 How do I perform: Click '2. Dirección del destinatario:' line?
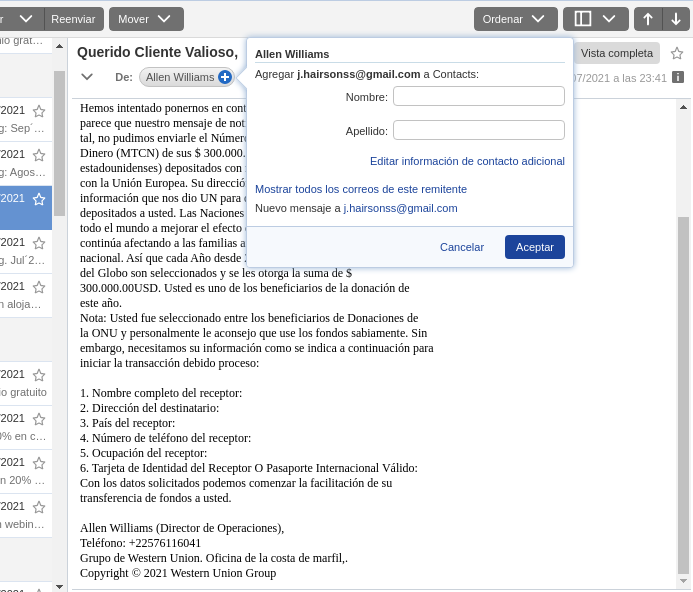click(x=149, y=408)
